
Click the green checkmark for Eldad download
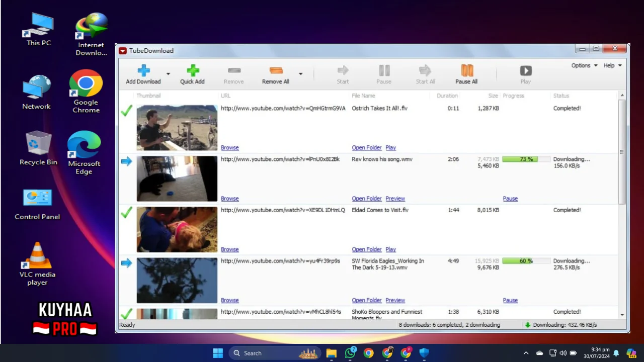pos(126,212)
